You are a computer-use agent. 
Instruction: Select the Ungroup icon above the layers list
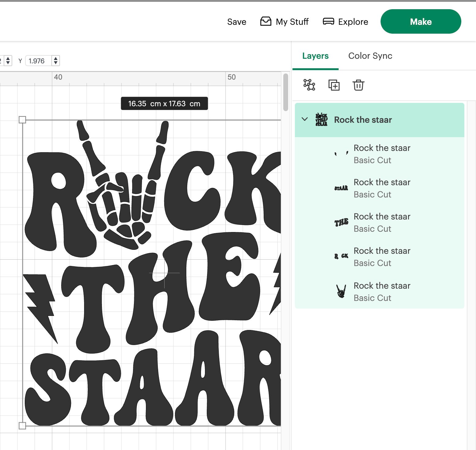[x=309, y=85]
